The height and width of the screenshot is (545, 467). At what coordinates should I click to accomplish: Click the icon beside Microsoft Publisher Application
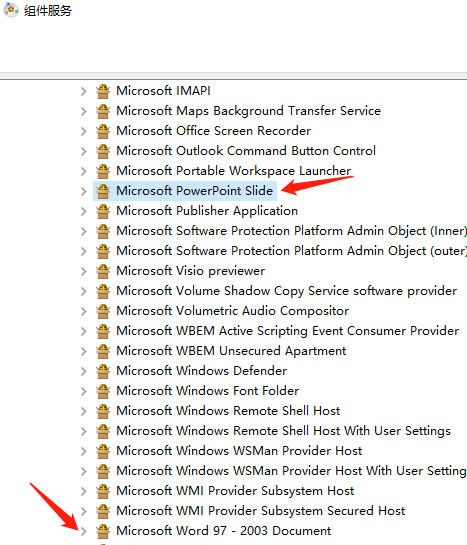(103, 211)
